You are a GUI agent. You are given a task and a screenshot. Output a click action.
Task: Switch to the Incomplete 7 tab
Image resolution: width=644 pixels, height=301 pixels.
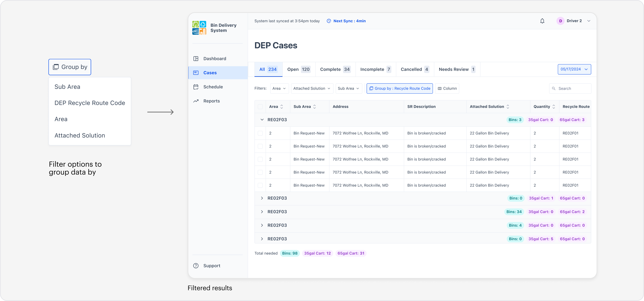(x=376, y=69)
